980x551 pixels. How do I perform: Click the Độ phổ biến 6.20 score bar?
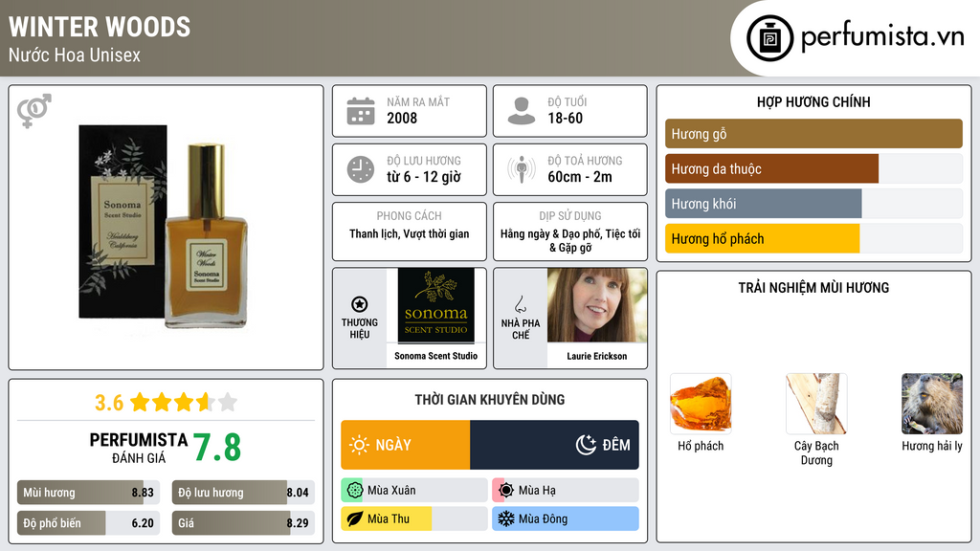pyautogui.click(x=88, y=523)
